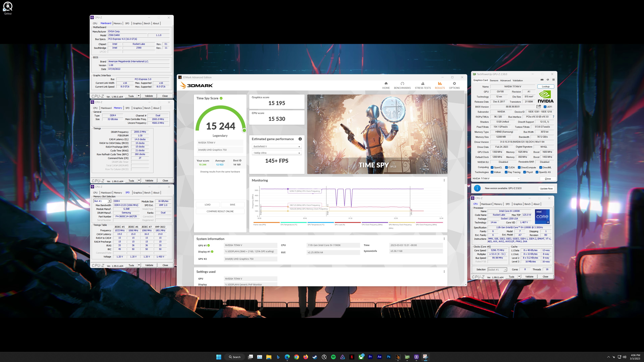Show hidden system tray icons chevron
Viewport: 644px width, 362px height.
point(608,357)
